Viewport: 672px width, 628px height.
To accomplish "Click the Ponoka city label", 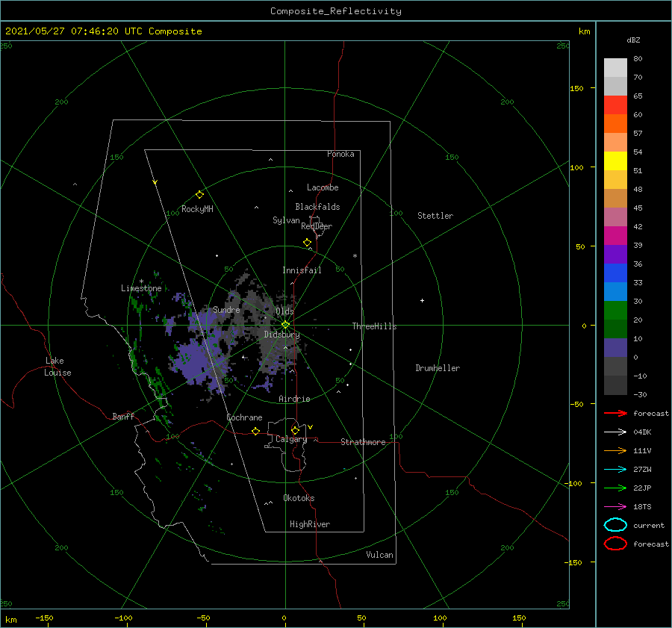I will [x=340, y=154].
